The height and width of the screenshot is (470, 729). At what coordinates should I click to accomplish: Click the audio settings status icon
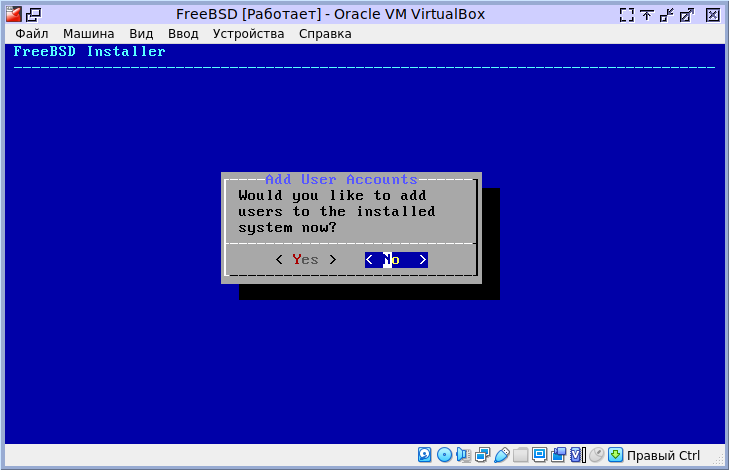coord(464,455)
